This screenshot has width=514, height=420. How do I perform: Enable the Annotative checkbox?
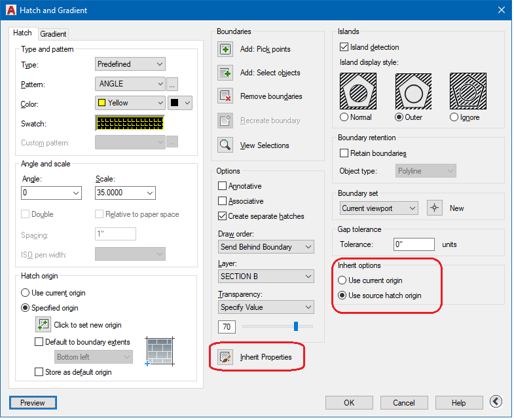tap(223, 186)
